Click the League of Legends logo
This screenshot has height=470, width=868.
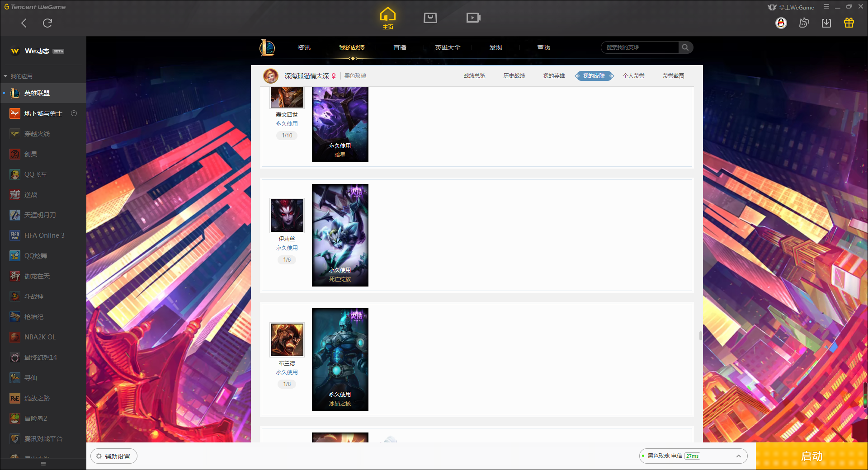(267, 47)
